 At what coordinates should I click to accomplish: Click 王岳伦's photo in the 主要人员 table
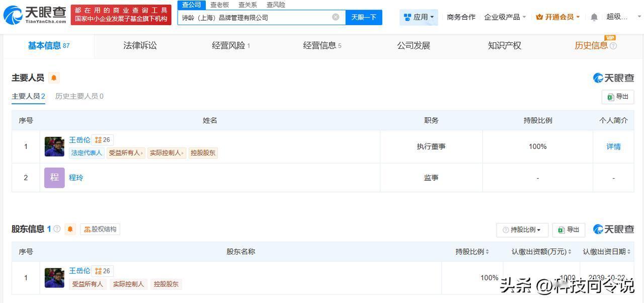click(x=54, y=146)
